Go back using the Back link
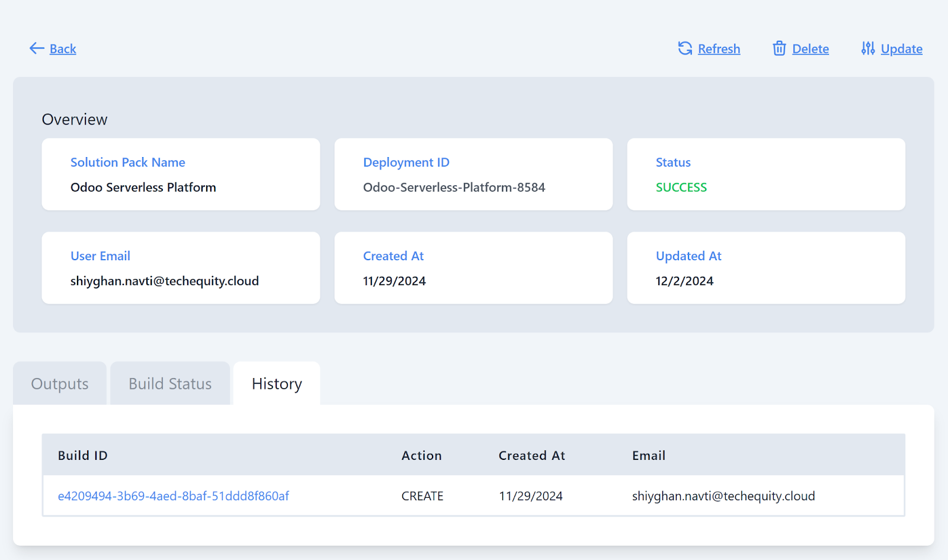The height and width of the screenshot is (560, 948). pos(63,49)
